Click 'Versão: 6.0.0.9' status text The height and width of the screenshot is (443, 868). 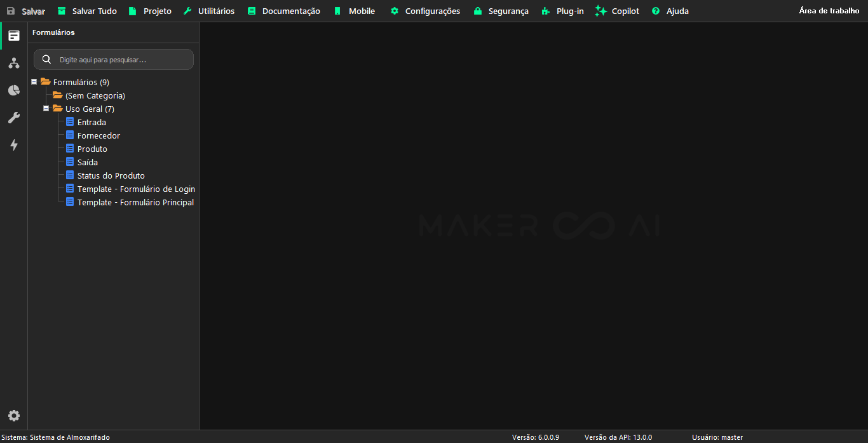[536, 437]
